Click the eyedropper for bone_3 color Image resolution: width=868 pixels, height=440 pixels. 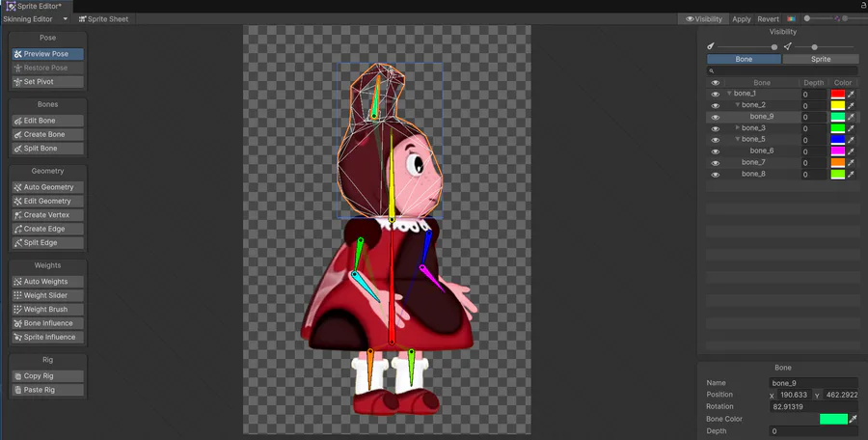[x=852, y=128]
